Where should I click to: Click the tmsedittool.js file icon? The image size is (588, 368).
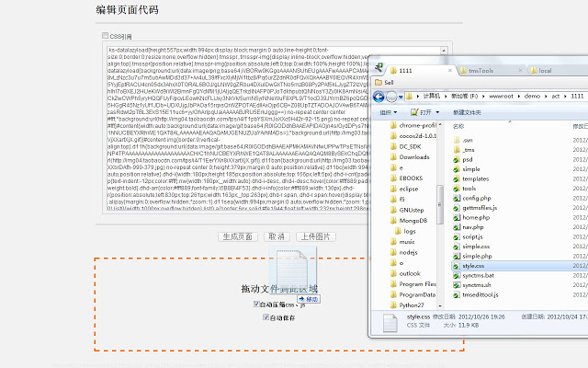457,294
